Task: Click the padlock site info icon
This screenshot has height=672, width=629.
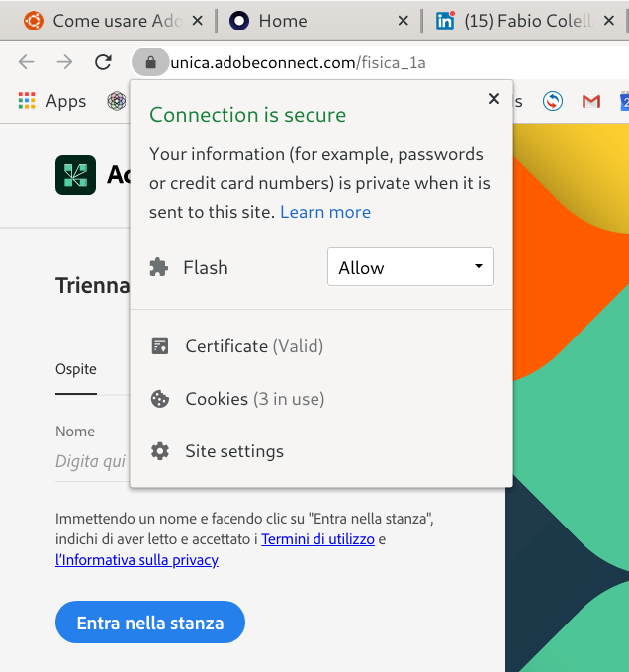Action: point(150,62)
